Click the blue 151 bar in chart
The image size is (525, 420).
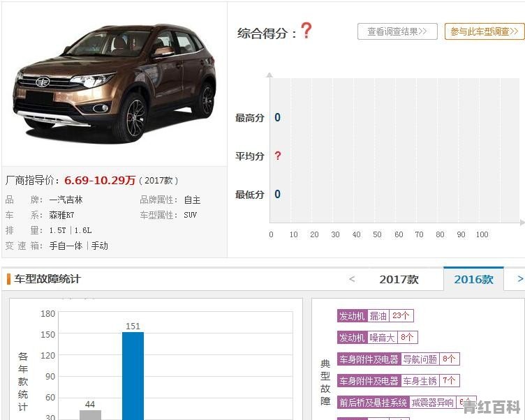pyautogui.click(x=133, y=375)
